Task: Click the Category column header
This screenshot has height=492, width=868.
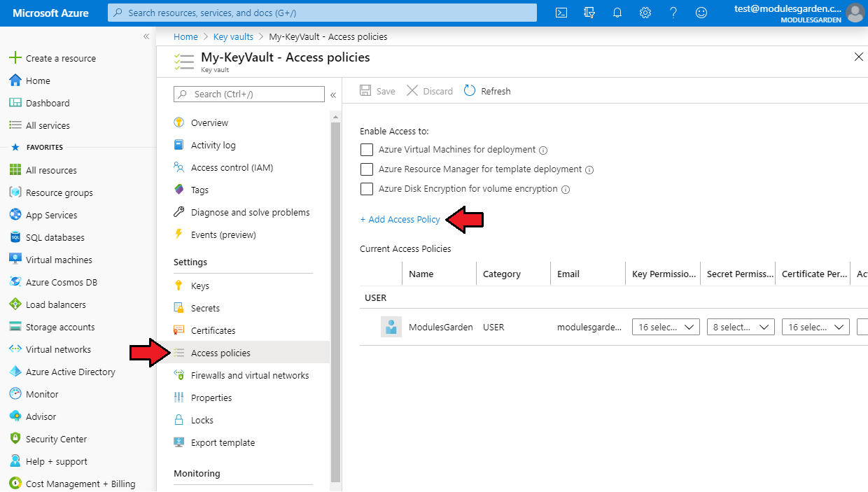Action: pyautogui.click(x=502, y=274)
